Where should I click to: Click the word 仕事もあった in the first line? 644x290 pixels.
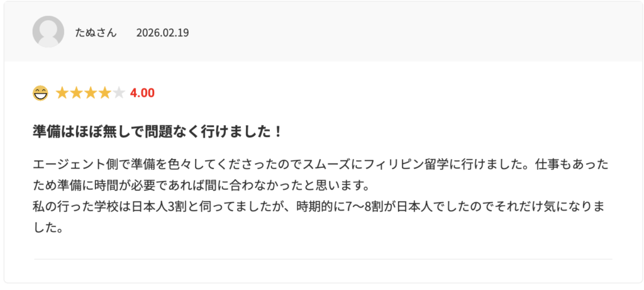click(571, 165)
